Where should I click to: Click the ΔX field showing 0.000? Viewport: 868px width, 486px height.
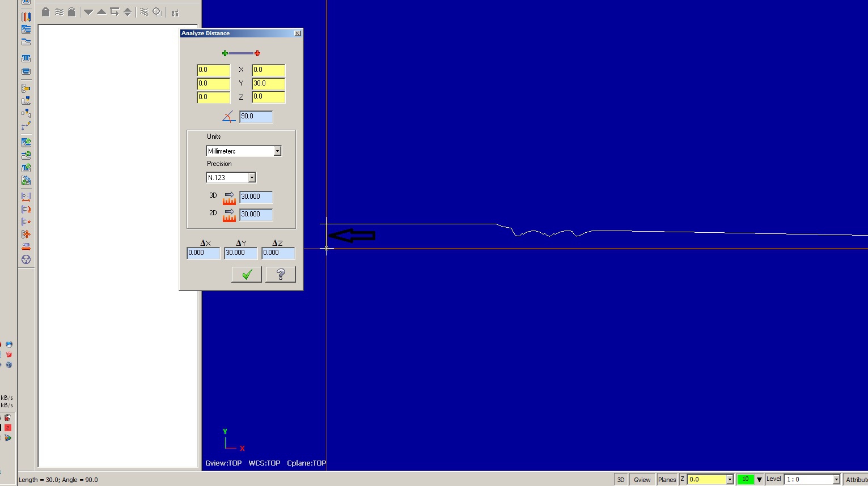[x=204, y=253]
